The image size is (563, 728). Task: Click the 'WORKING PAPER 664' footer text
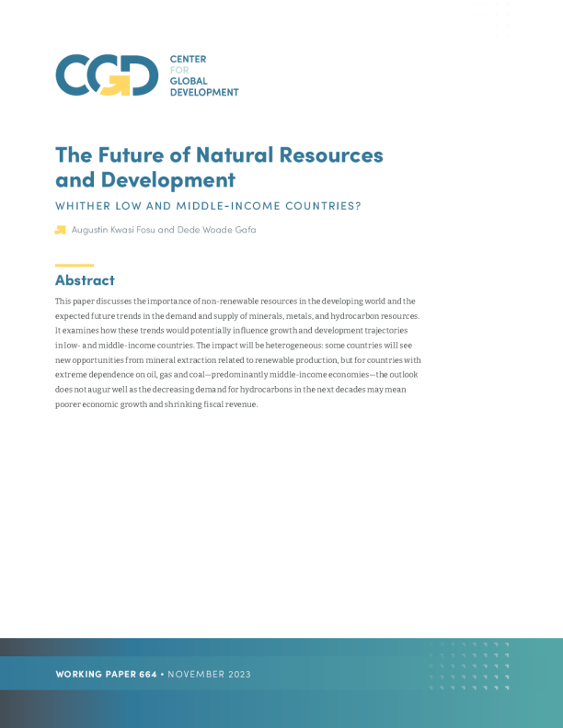[107, 674]
